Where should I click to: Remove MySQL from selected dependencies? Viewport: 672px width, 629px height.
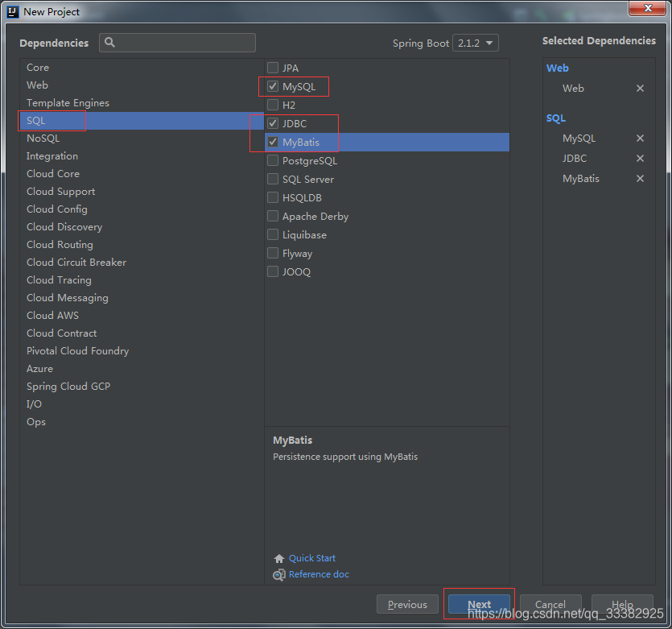640,138
